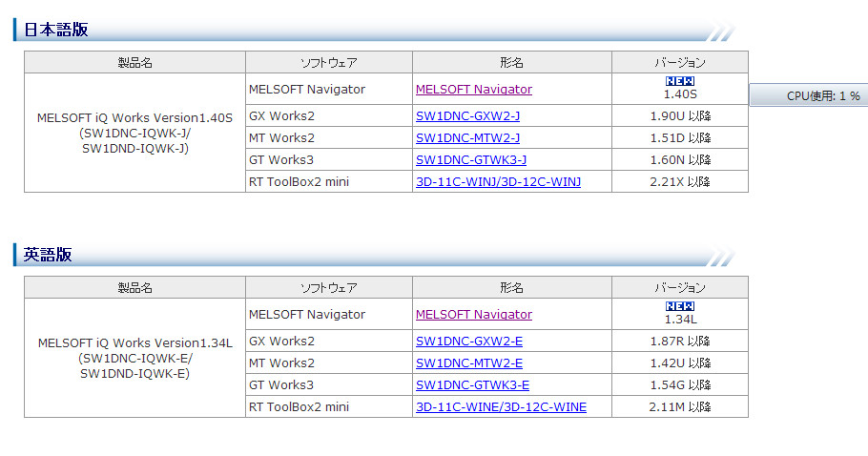Select the SW1DNC-GTWK3-J link
Screen dimensions: 868x456
click(471, 160)
